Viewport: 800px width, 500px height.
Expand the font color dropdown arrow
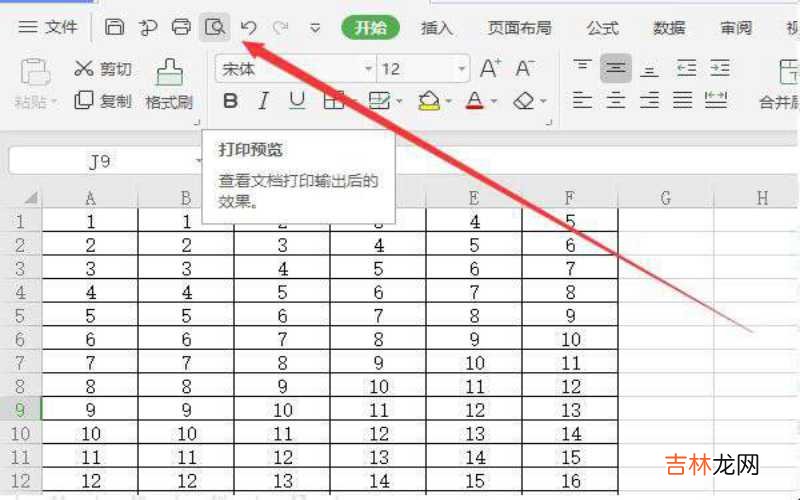click(x=494, y=101)
